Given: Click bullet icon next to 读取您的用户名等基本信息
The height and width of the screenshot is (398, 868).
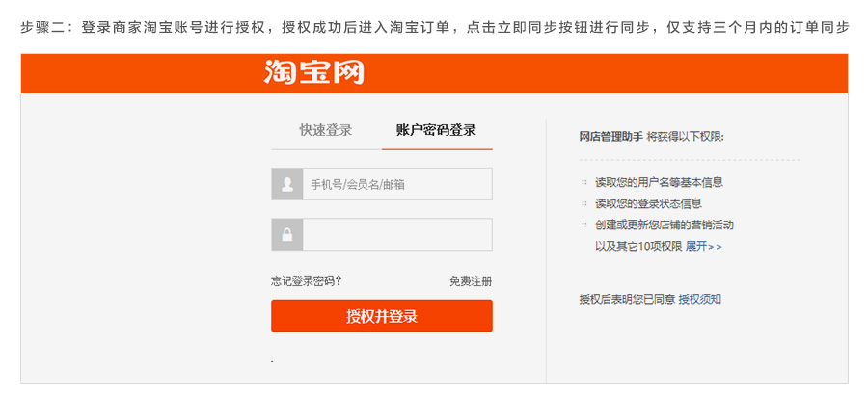Looking at the screenshot, I should tap(583, 182).
